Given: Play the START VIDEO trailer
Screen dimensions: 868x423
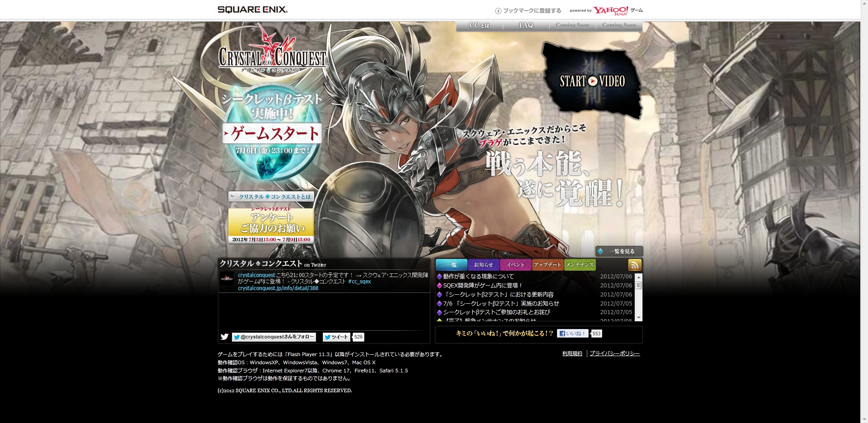Looking at the screenshot, I should [592, 81].
